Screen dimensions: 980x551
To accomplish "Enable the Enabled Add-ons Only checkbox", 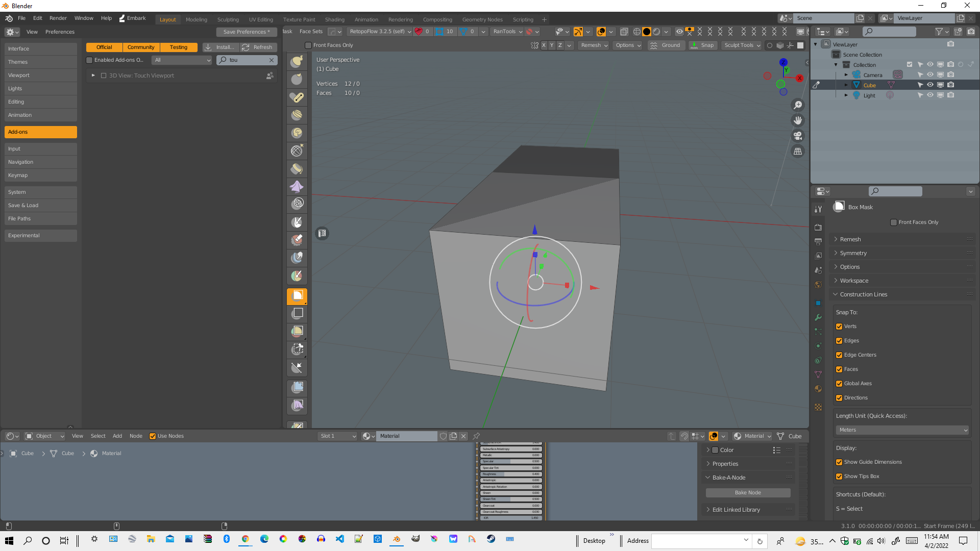I will point(89,60).
